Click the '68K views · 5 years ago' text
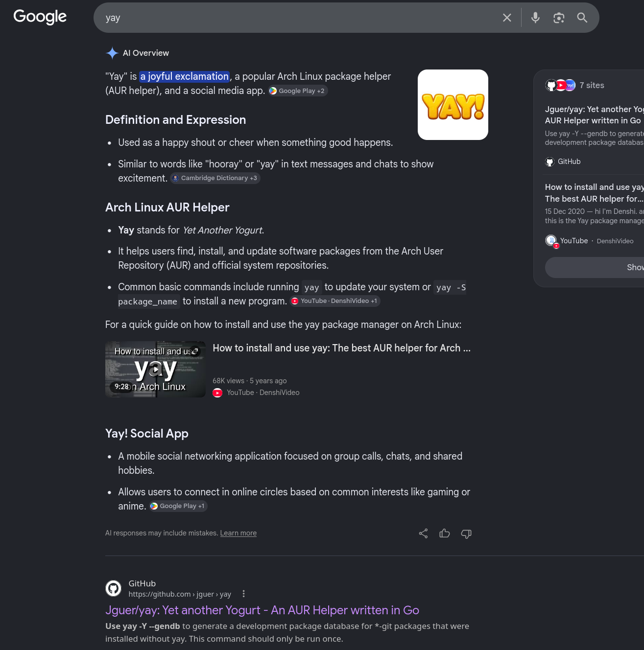 tap(250, 381)
